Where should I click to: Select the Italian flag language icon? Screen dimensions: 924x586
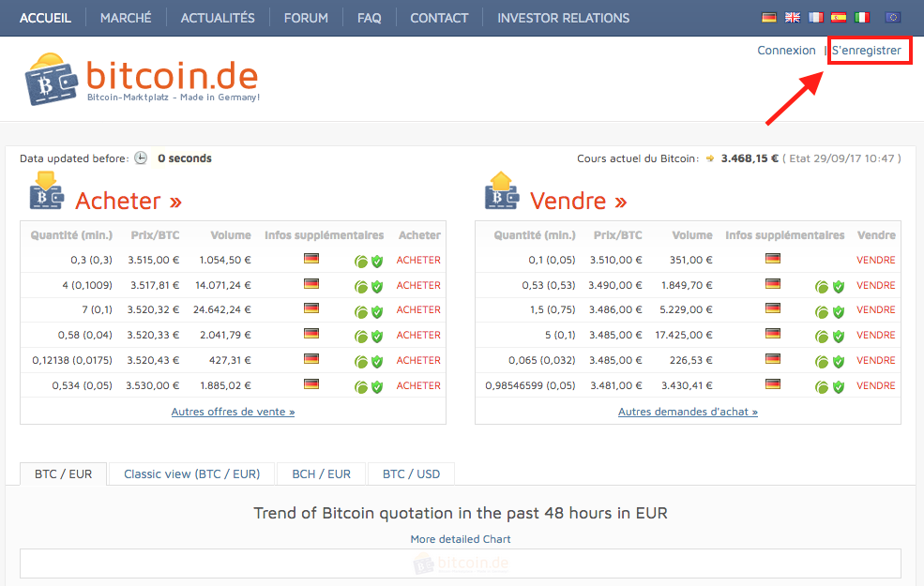point(862,18)
